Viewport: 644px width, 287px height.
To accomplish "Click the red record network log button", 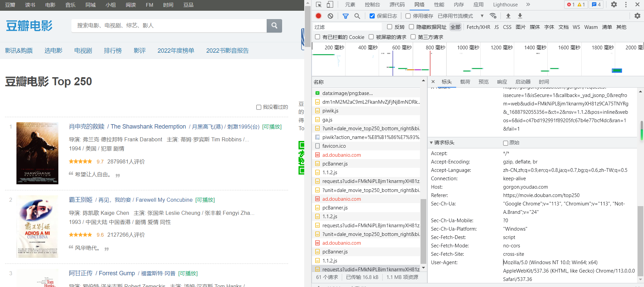I will (319, 16).
